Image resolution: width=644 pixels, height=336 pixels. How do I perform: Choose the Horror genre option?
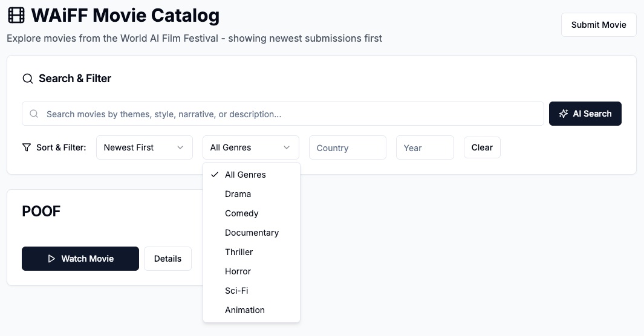(238, 271)
